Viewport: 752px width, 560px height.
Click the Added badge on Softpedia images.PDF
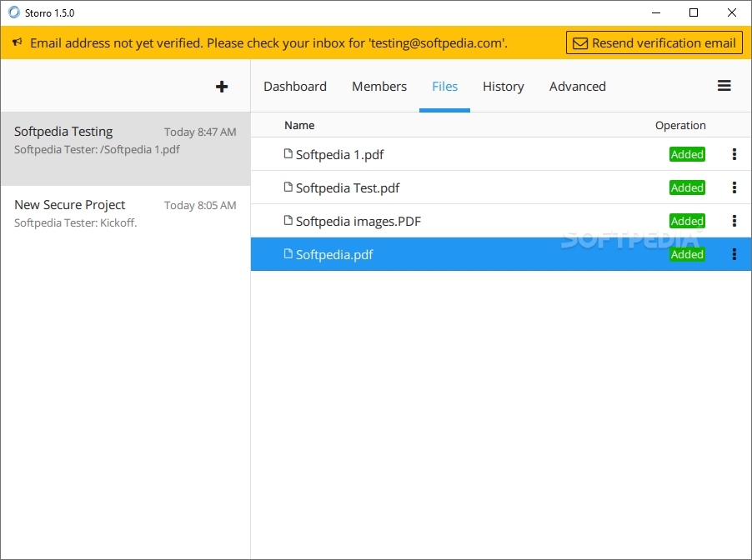(x=687, y=221)
